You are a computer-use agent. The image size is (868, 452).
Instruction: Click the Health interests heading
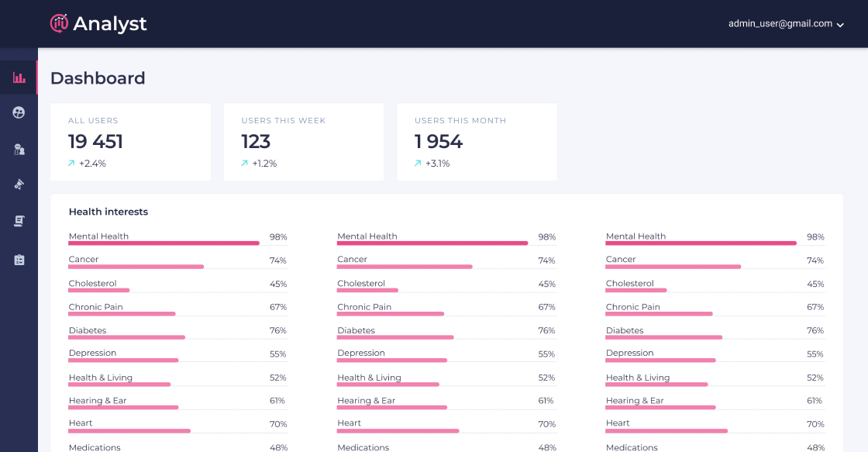click(x=108, y=212)
